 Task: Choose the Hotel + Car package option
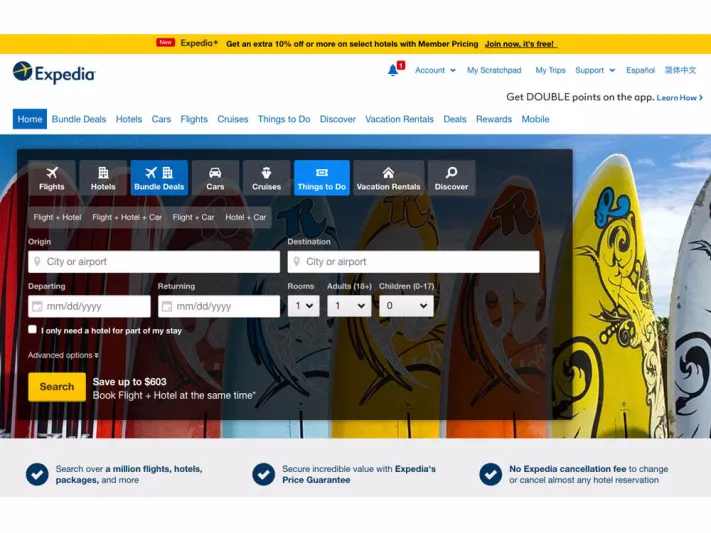246,217
